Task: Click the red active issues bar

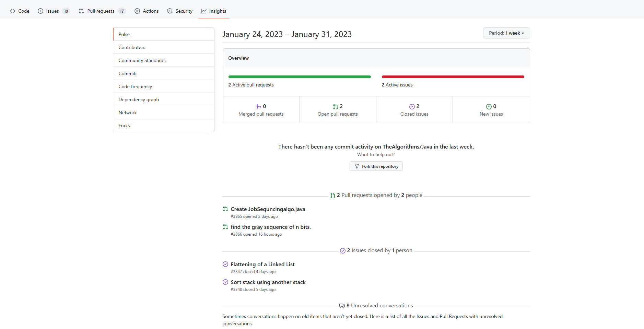Action: pos(453,77)
